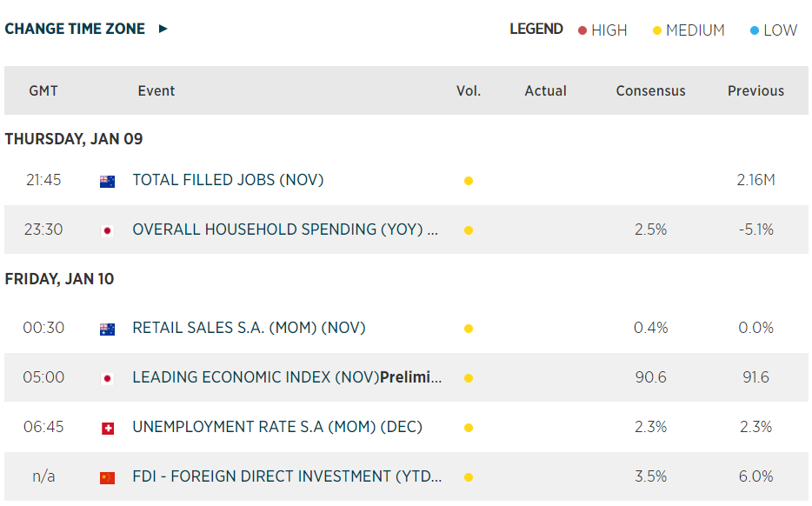
Task: Open the Change Time Zone option
Action: pyautogui.click(x=75, y=29)
